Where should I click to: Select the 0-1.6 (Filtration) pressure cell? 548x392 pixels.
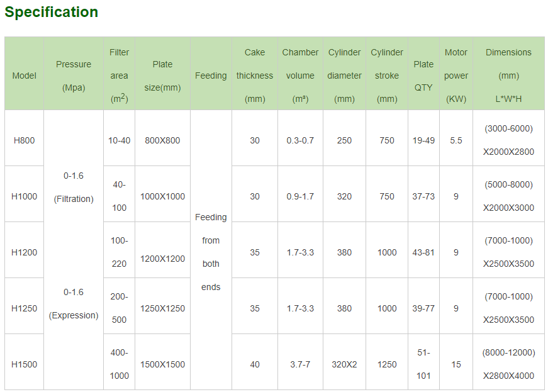pos(74,187)
